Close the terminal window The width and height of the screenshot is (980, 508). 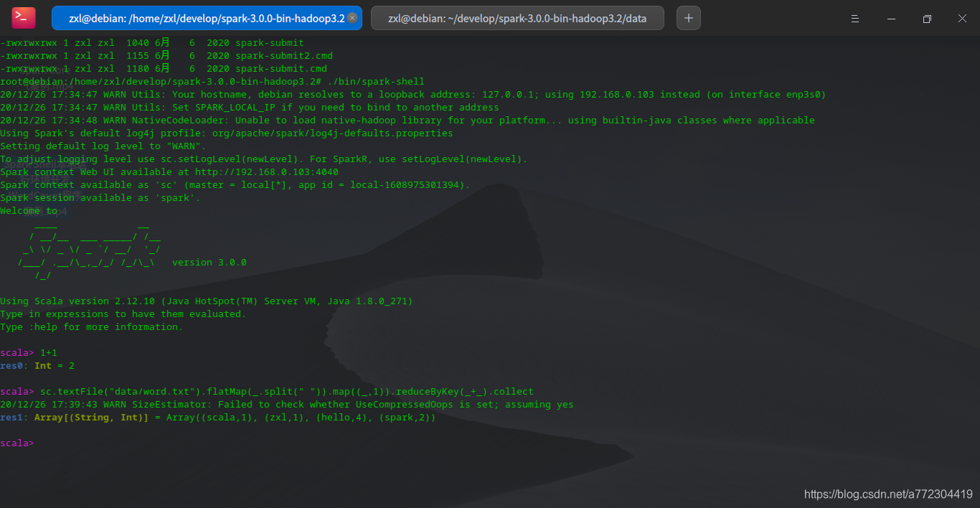(962, 19)
